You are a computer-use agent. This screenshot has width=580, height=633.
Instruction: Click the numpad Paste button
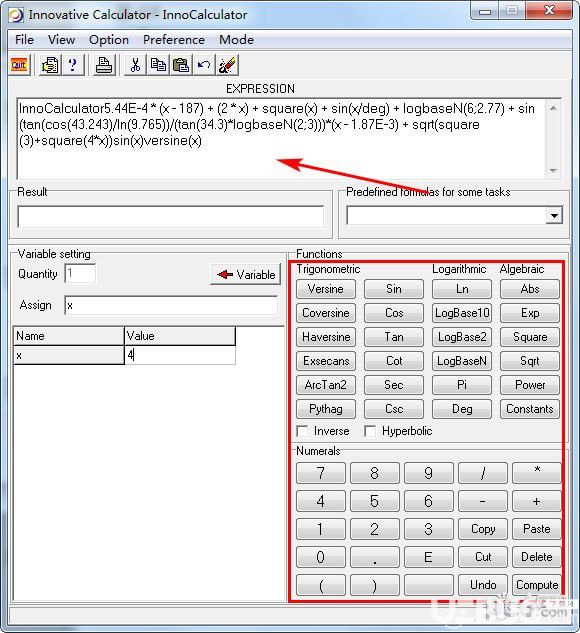click(537, 529)
